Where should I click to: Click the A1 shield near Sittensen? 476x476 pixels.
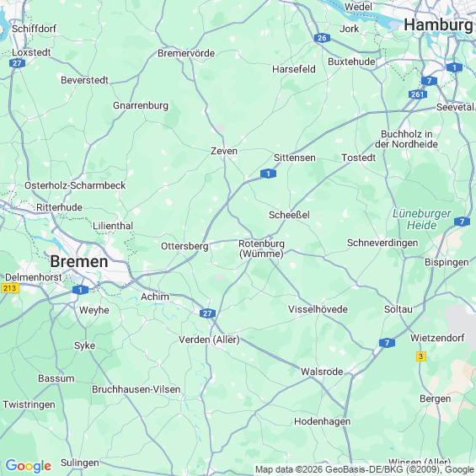coord(268,174)
